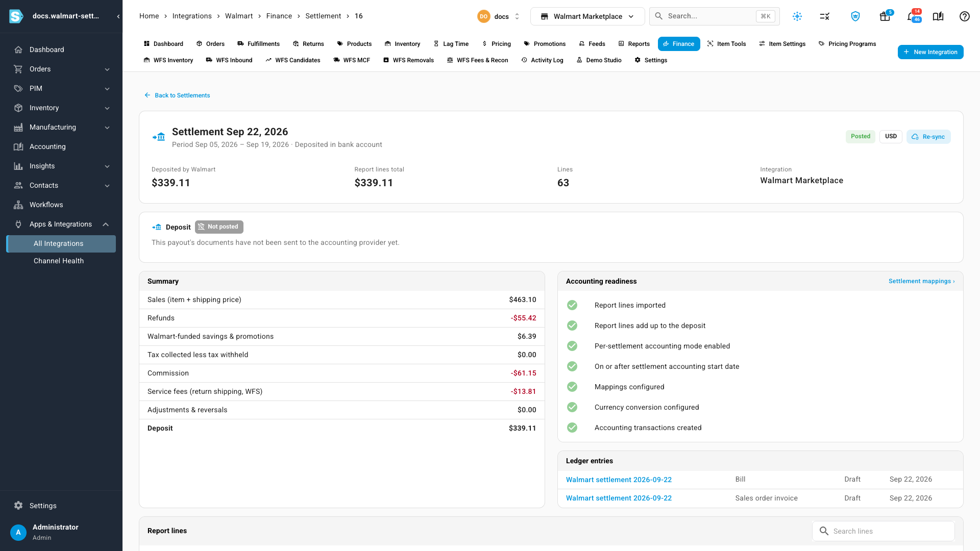Click the task checklist icon in header

click(x=825, y=16)
